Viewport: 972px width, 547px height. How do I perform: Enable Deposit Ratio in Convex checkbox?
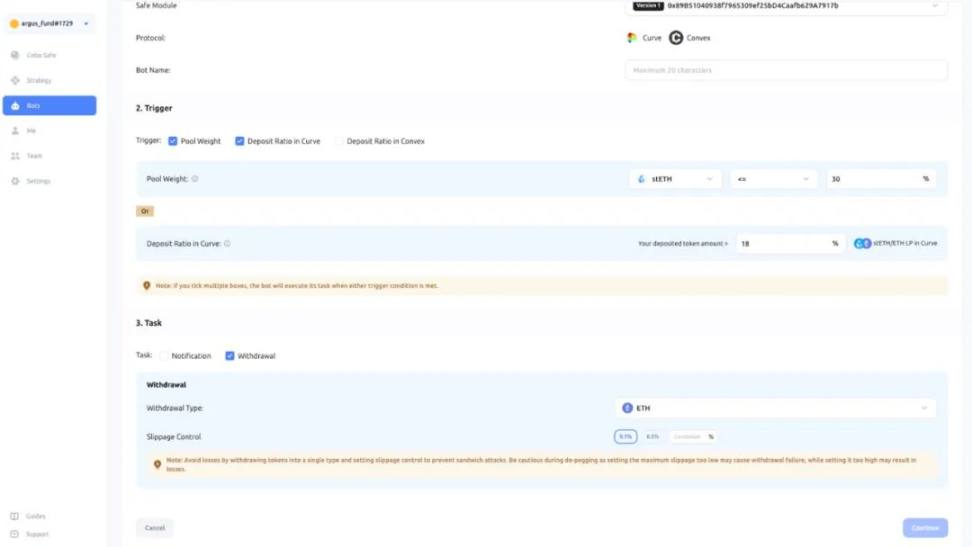(340, 142)
